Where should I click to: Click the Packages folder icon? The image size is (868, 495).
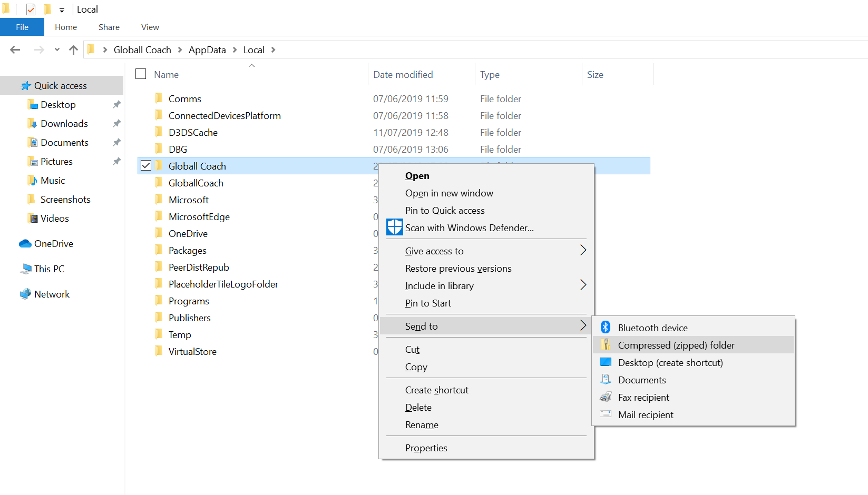[x=159, y=250]
